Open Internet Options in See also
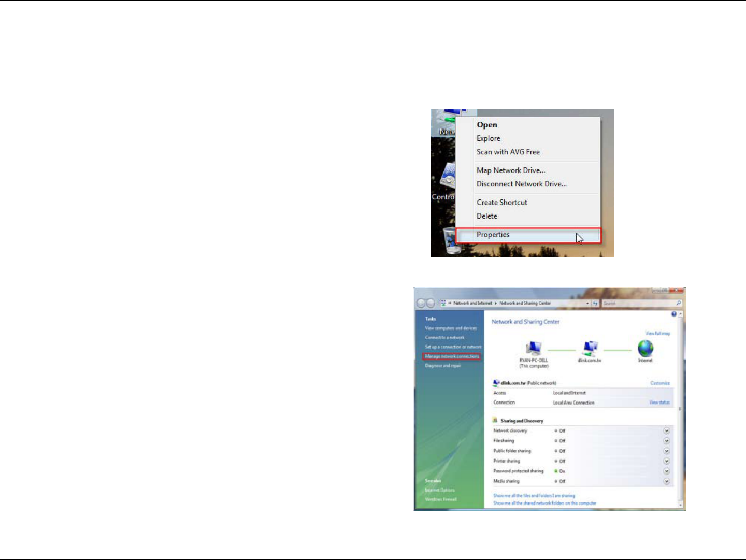The height and width of the screenshot is (560, 746). [x=440, y=490]
